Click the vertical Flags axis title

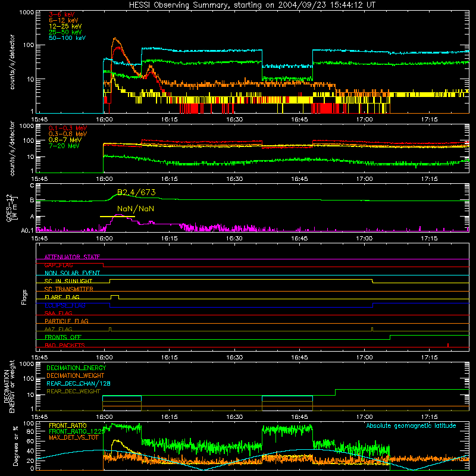pos(24,297)
